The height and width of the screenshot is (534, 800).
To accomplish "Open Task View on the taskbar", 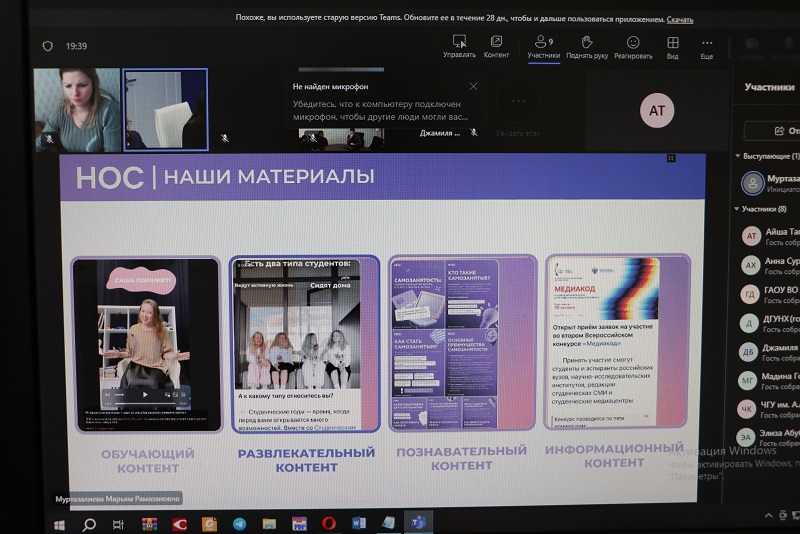I will click(118, 524).
